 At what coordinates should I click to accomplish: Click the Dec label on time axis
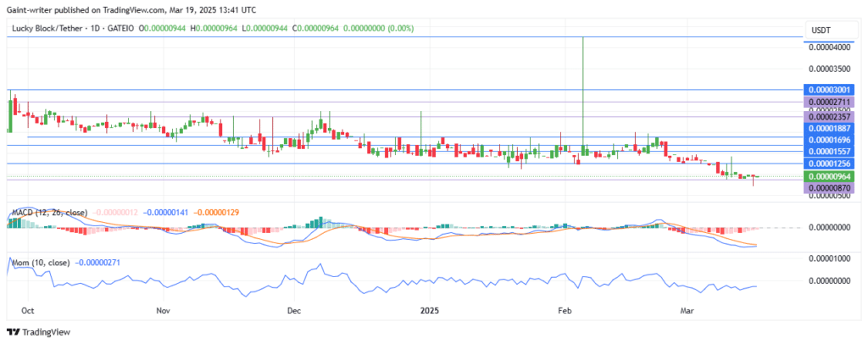click(294, 311)
